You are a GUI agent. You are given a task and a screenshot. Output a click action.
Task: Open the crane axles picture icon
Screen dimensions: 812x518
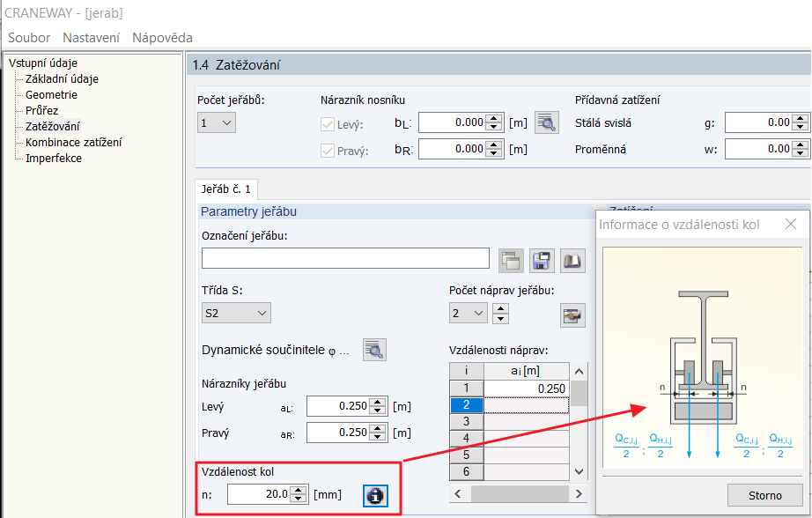(x=572, y=315)
